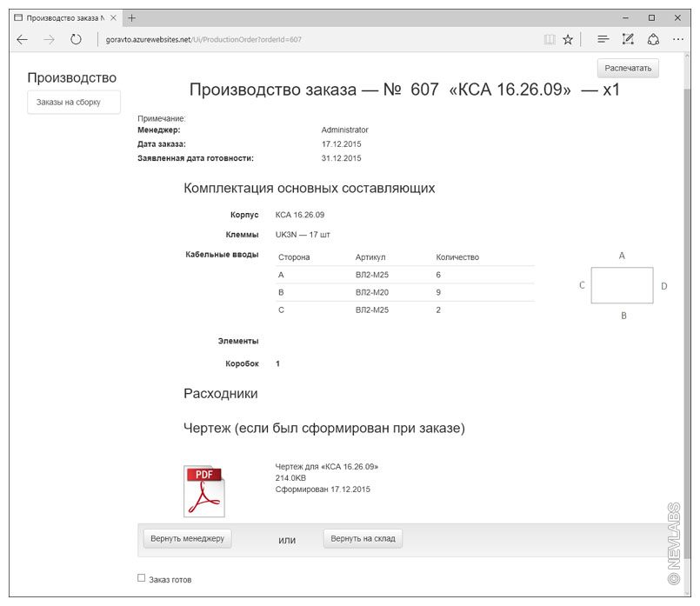Go back to the previous page
This screenshot has width=700, height=606.
tap(23, 39)
